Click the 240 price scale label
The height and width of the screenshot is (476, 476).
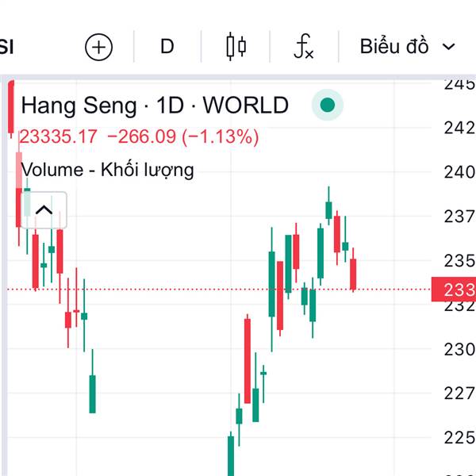pyautogui.click(x=459, y=172)
